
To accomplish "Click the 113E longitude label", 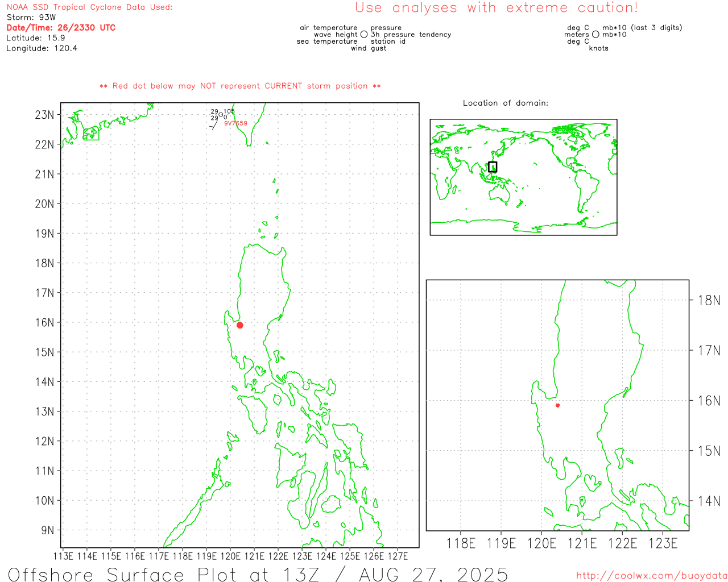I will point(63,556).
